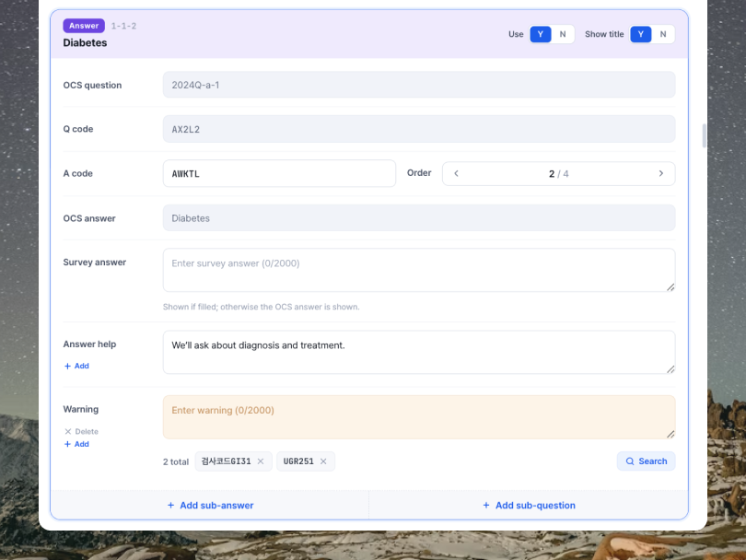Click the A code input field
This screenshot has height=560, width=746.
tap(279, 174)
